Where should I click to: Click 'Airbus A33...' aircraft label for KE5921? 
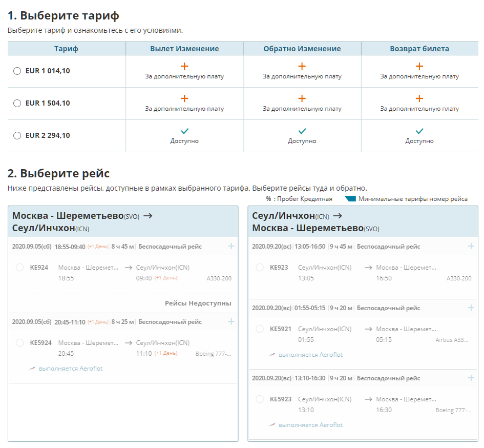(x=452, y=340)
